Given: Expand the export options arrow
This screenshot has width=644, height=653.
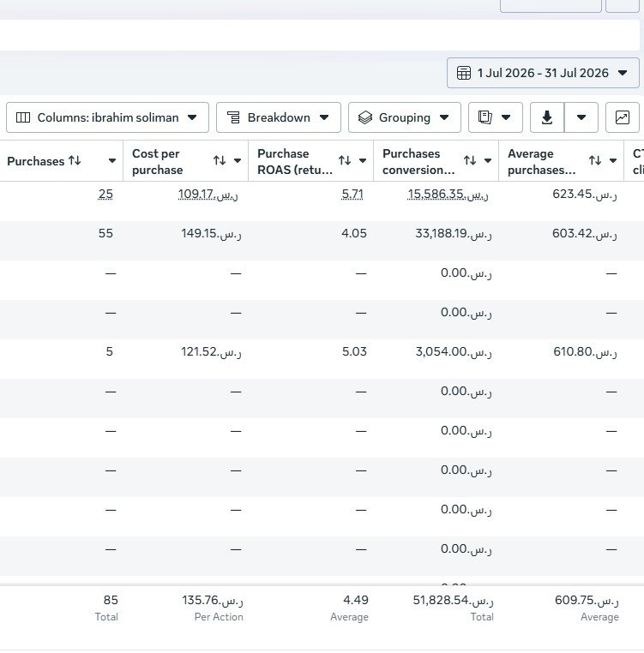Looking at the screenshot, I should pos(581,117).
